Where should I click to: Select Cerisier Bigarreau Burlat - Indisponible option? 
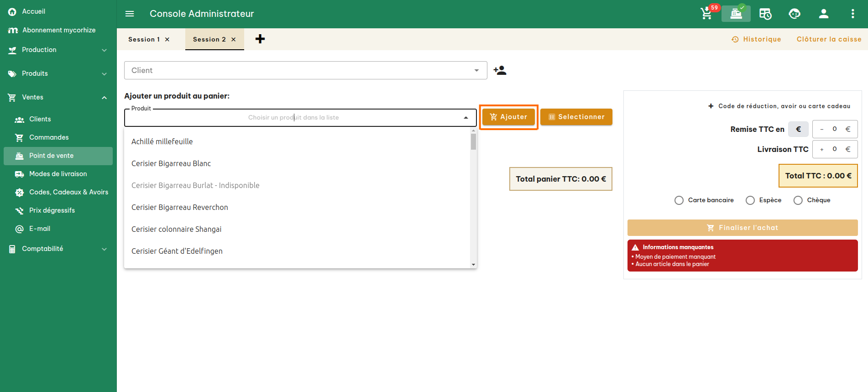(297, 185)
